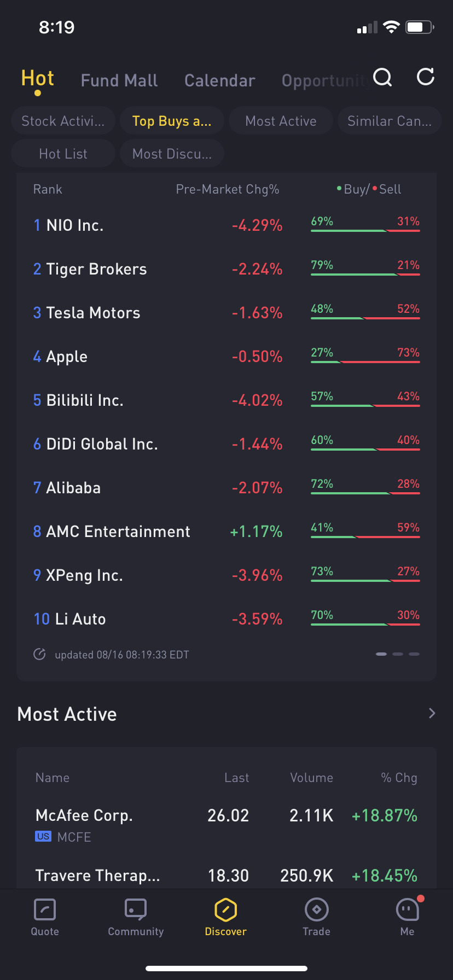Viewport: 453px width, 980px height.
Task: Open the search magnifier icon
Action: pyautogui.click(x=382, y=78)
